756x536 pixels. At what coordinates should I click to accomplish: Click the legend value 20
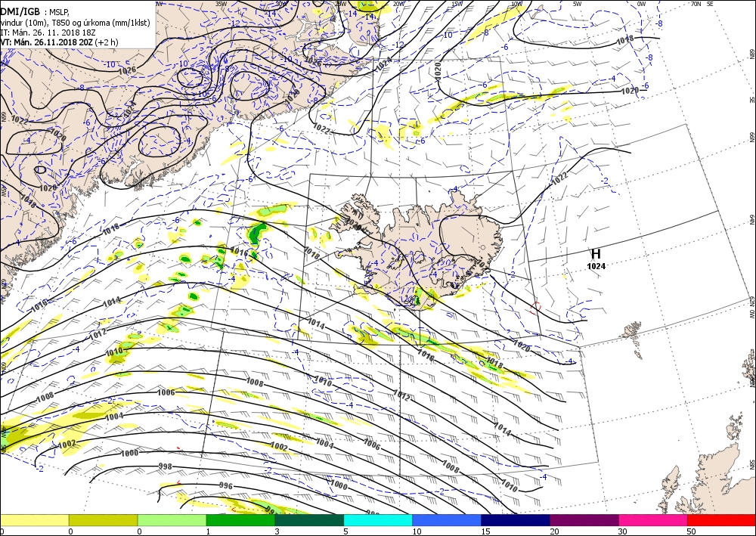(x=554, y=531)
